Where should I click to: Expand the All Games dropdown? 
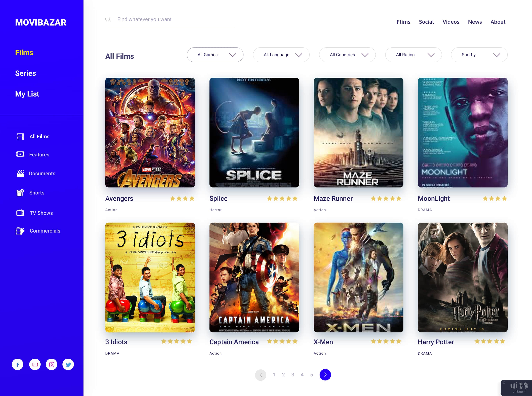click(215, 55)
